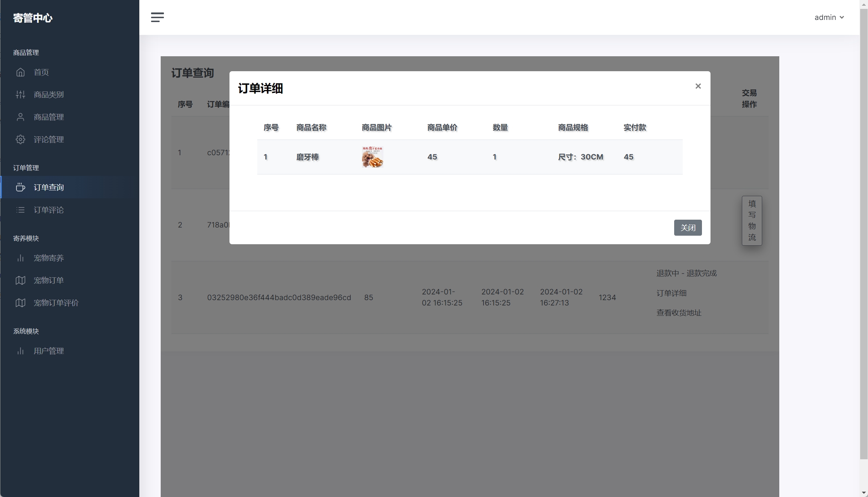Click 填写物流 button in order row

tap(752, 221)
